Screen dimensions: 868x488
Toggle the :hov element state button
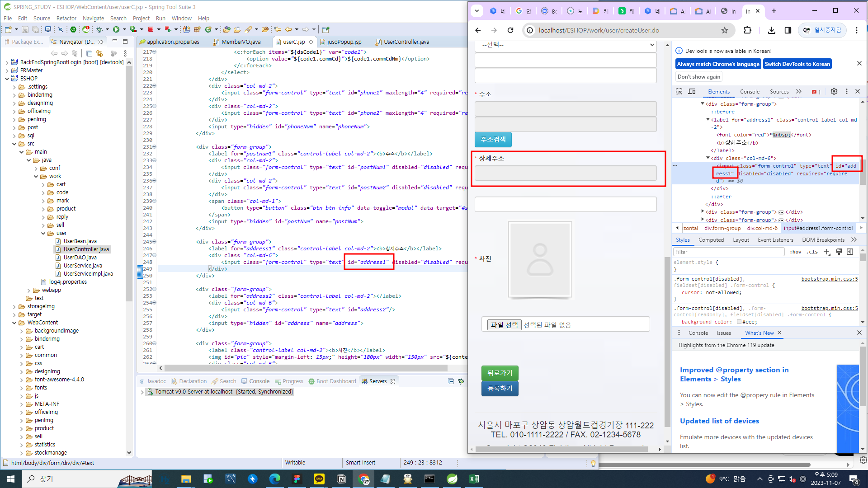tap(795, 252)
